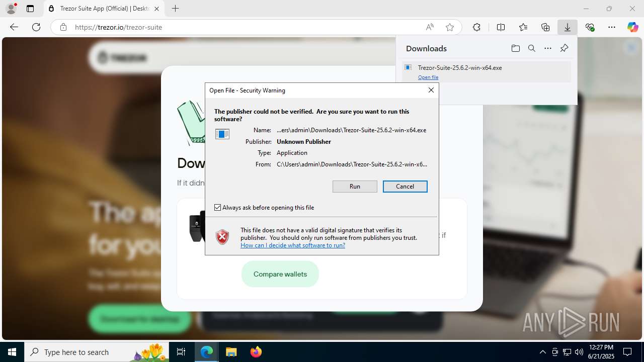Screen dimensions: 644x362
Task: Open the Collections icon
Action: (545, 27)
